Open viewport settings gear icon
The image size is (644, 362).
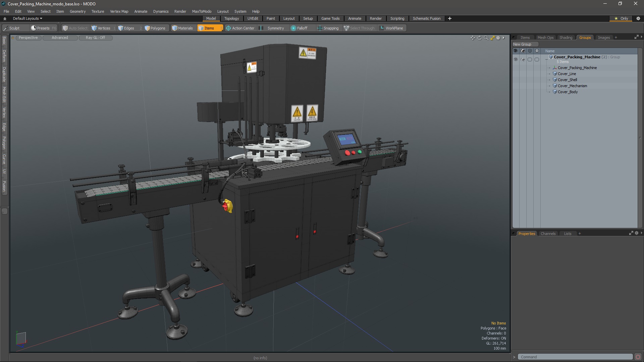[498, 38]
